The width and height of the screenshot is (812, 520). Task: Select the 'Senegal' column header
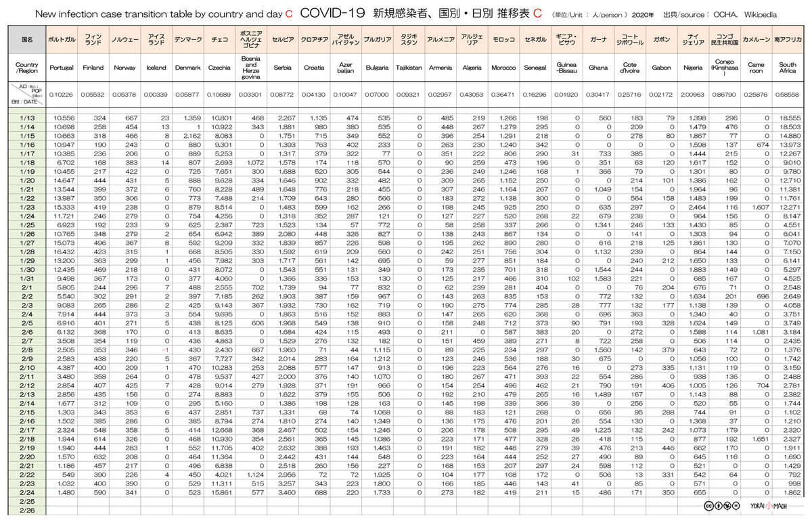tap(535, 68)
